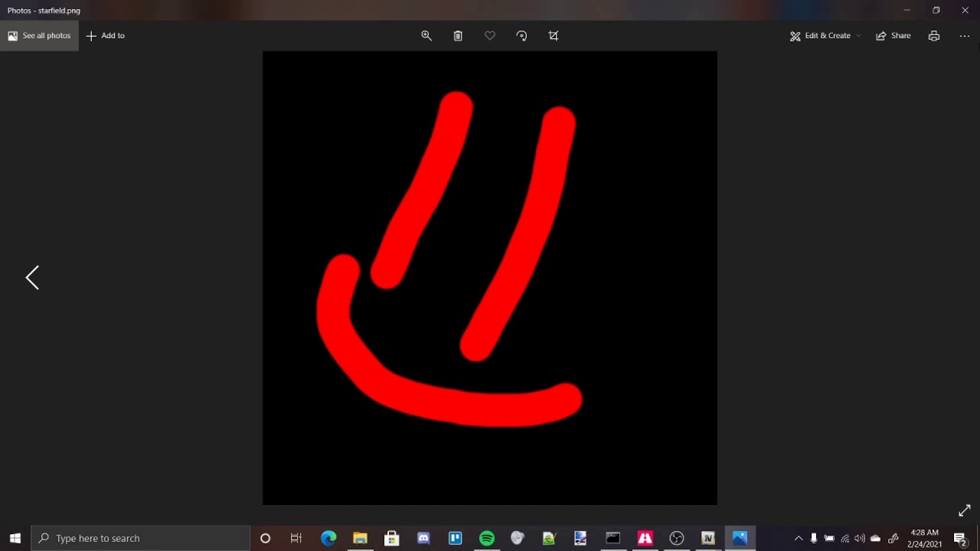Rotate the photo
Viewport: 980px width, 551px height.
tap(521, 36)
